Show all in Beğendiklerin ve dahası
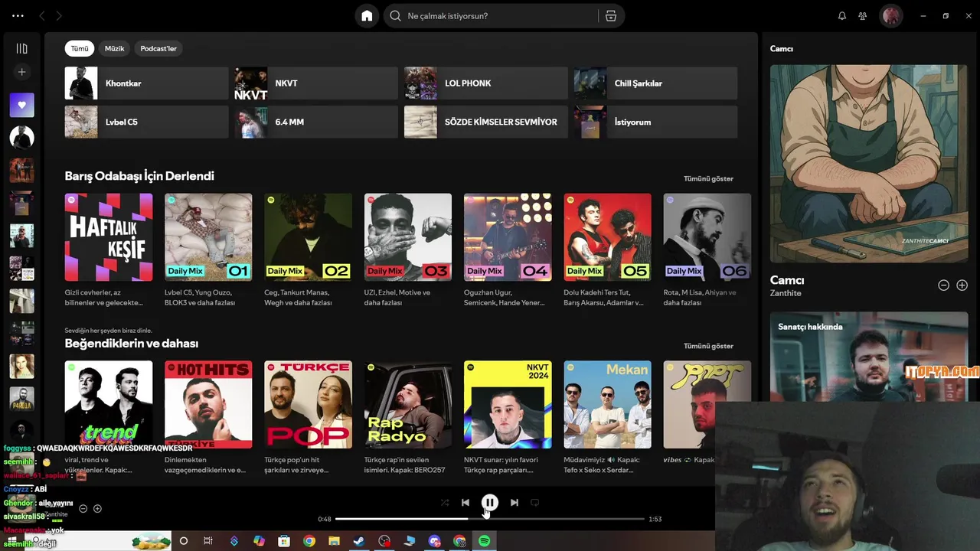The height and width of the screenshot is (551, 980). tap(708, 346)
